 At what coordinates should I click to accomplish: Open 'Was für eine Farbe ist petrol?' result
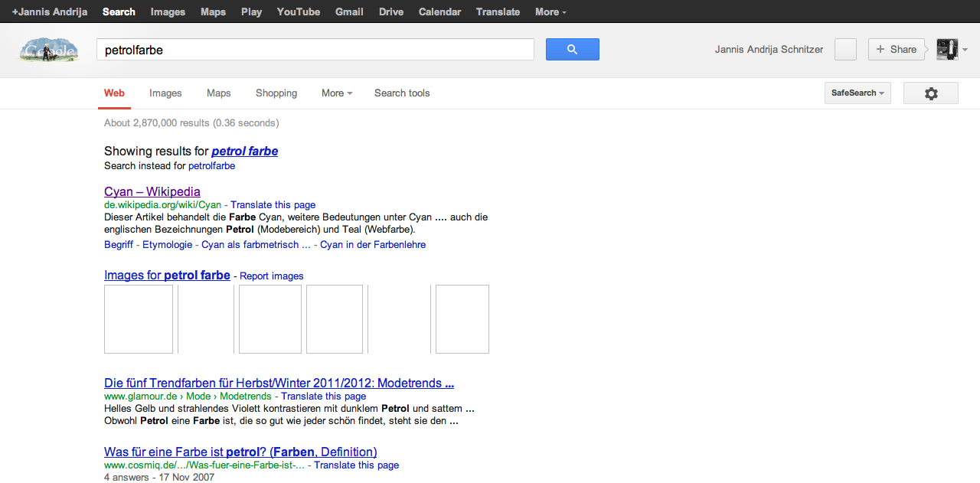(x=240, y=452)
